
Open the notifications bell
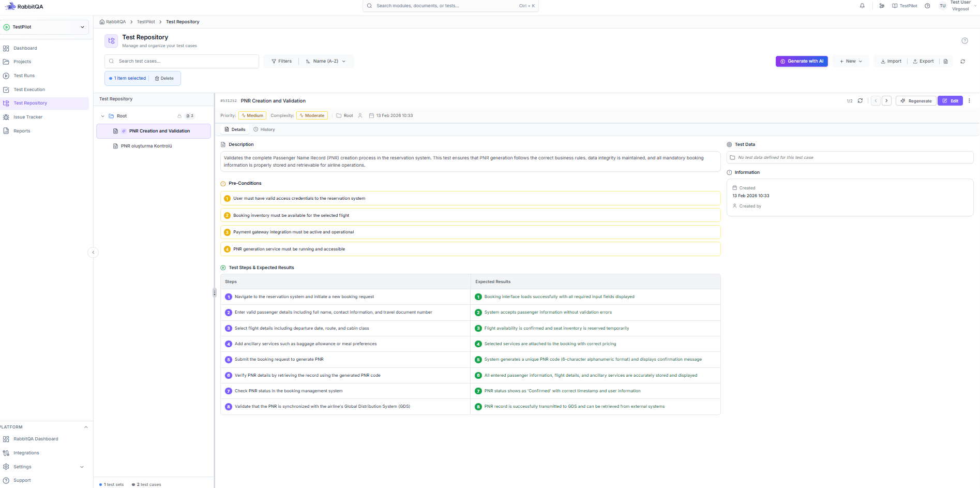(862, 6)
